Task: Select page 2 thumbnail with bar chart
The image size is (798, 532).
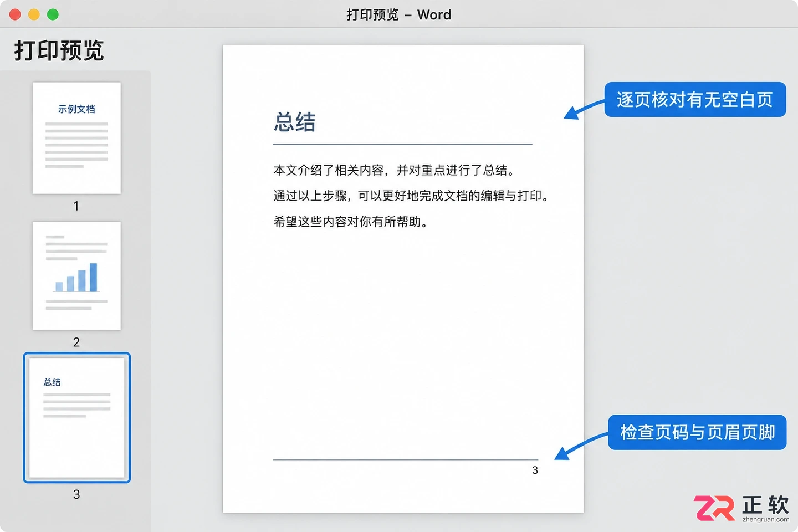Action: coord(76,276)
